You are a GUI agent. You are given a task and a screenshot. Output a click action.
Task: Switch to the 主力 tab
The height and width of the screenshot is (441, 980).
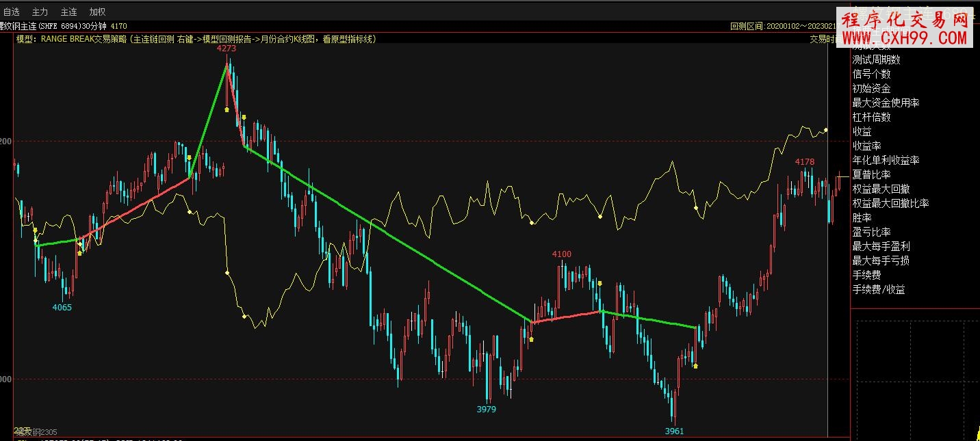40,12
